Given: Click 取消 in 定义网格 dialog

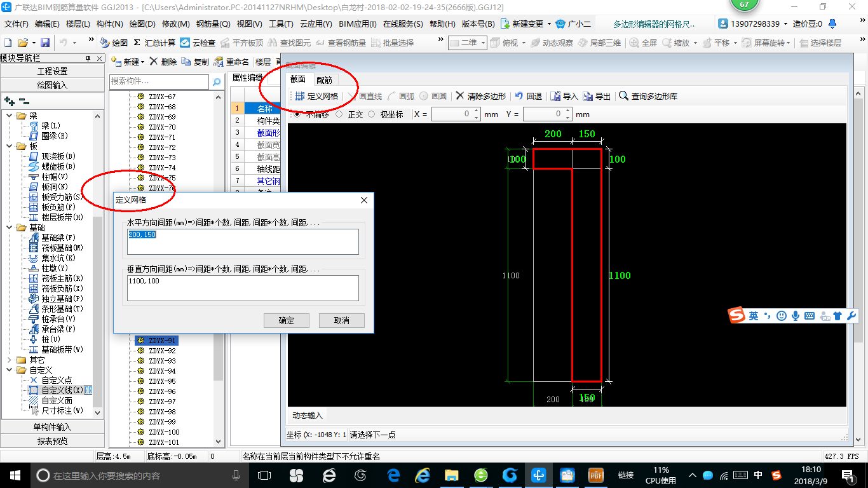Looking at the screenshot, I should click(342, 320).
